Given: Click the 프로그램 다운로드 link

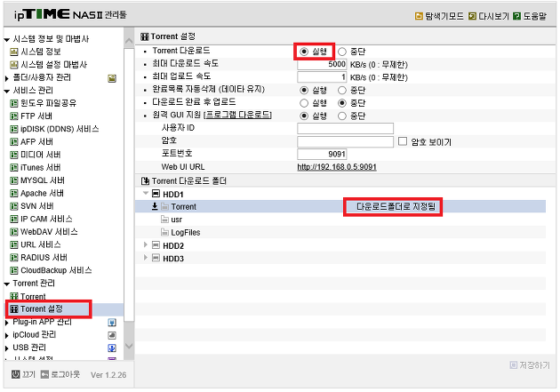Looking at the screenshot, I should pyautogui.click(x=238, y=115).
